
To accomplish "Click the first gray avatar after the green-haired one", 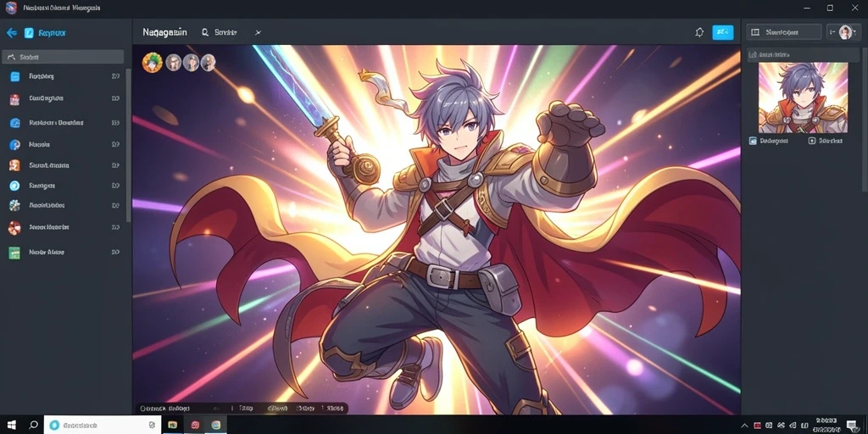I will point(173,63).
